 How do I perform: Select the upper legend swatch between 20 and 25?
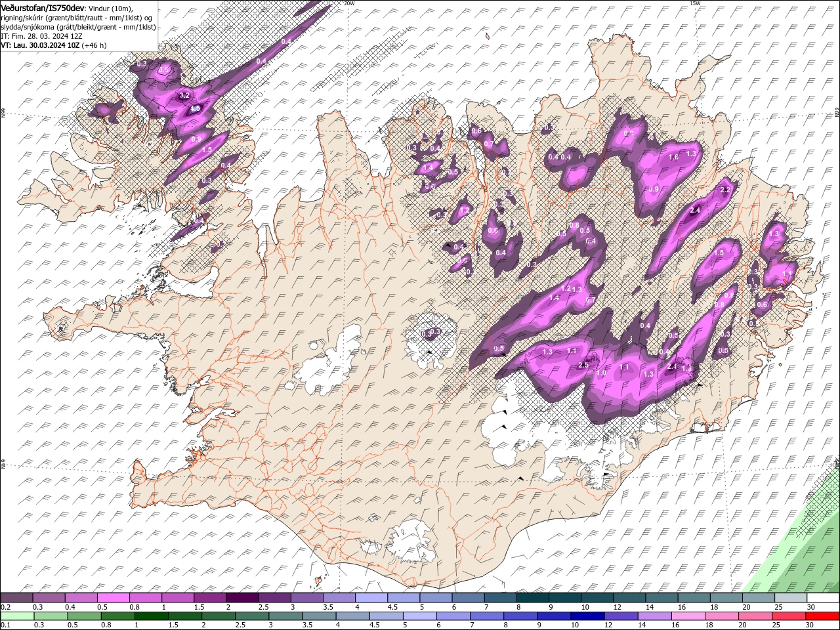click(x=759, y=598)
